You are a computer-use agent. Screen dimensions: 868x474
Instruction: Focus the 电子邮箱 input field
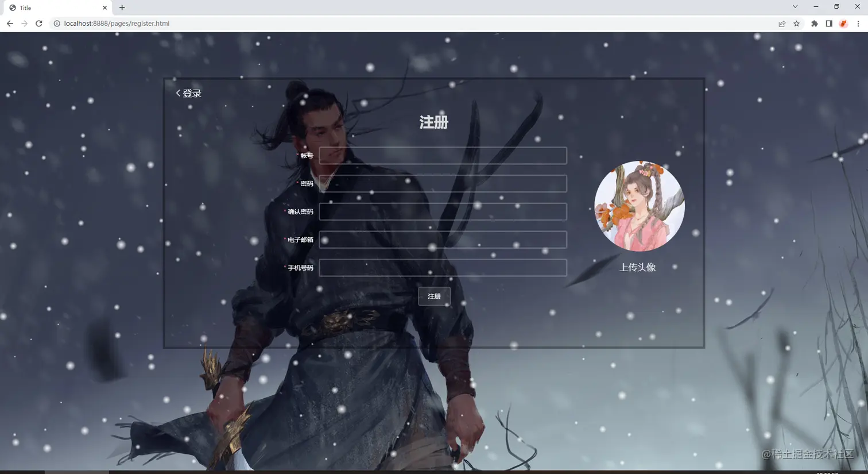point(443,240)
